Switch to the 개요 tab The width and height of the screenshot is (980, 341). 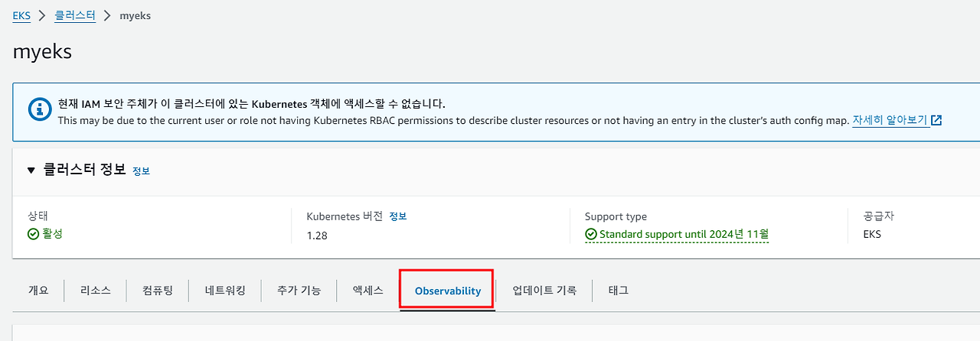pos(38,291)
